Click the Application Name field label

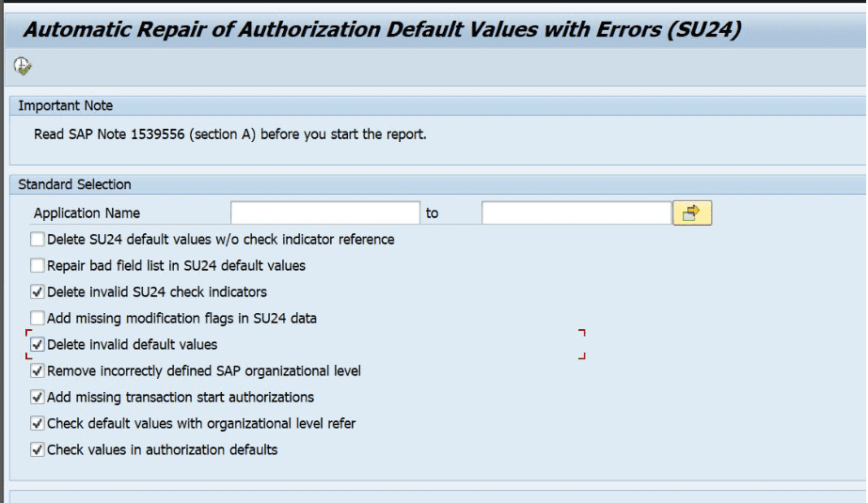pos(87,213)
